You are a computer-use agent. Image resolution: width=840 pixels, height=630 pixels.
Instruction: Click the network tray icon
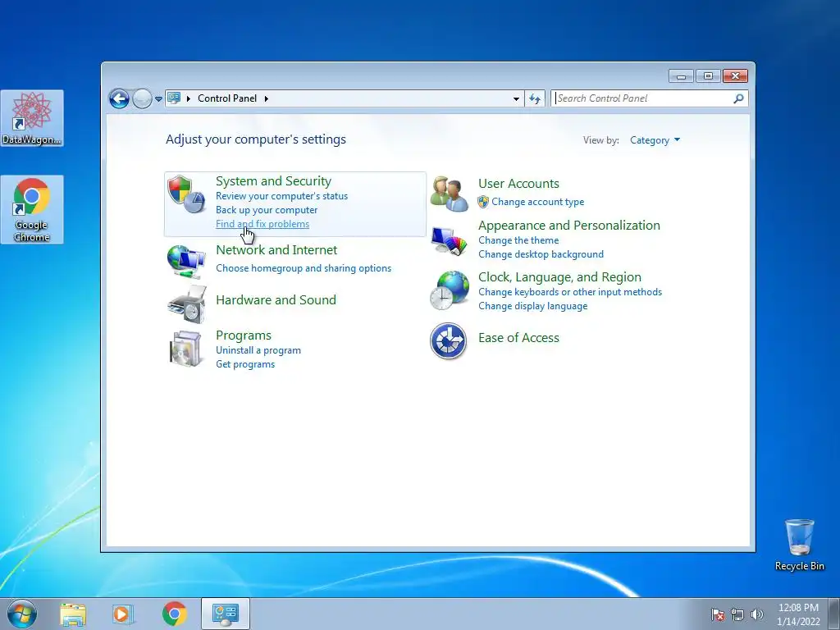click(x=737, y=614)
